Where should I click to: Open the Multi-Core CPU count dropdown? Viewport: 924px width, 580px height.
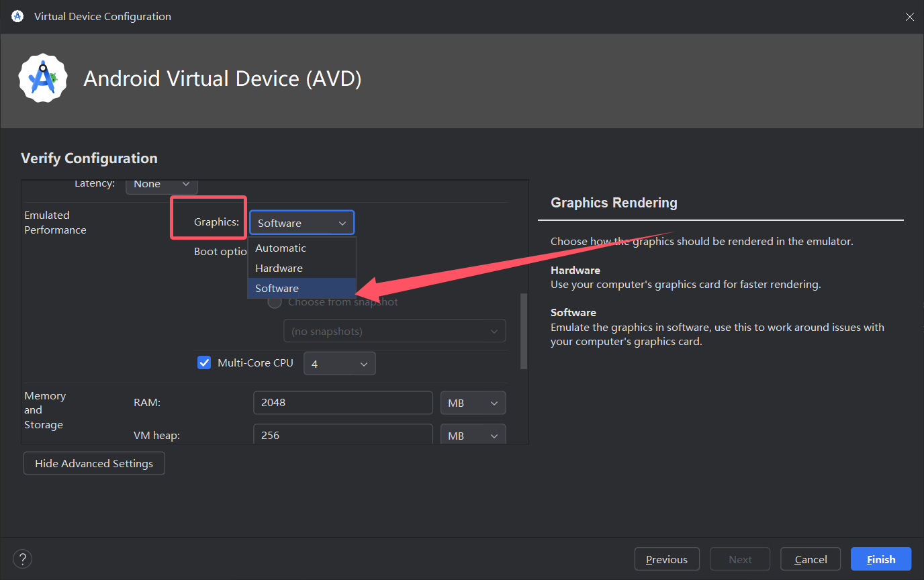tap(340, 364)
